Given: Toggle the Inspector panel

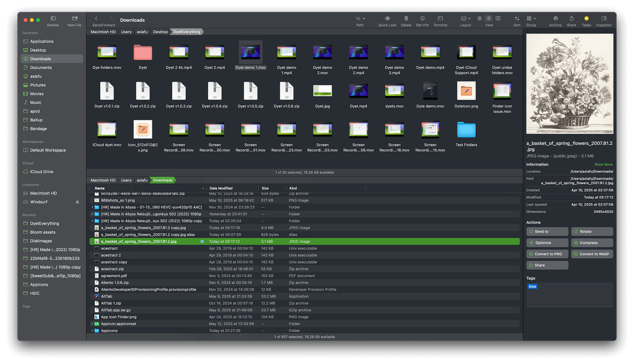Looking at the screenshot, I should [x=604, y=19].
